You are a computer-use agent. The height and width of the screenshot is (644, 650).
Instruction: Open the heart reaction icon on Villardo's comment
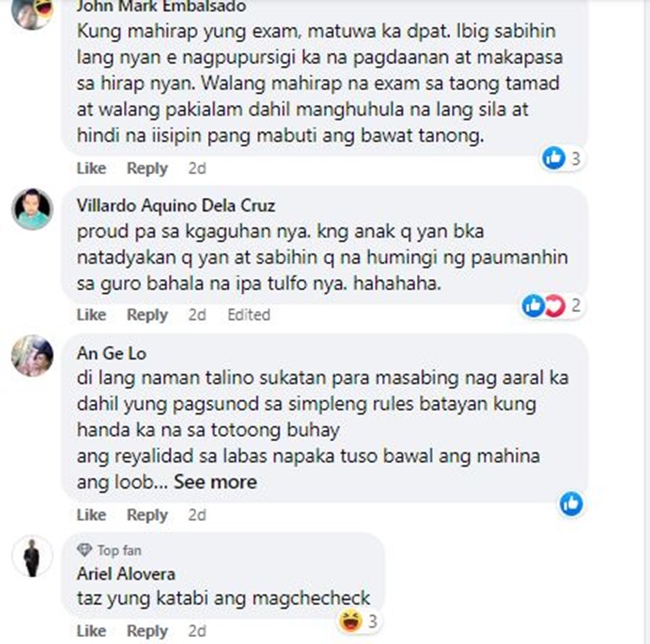pos(555,306)
